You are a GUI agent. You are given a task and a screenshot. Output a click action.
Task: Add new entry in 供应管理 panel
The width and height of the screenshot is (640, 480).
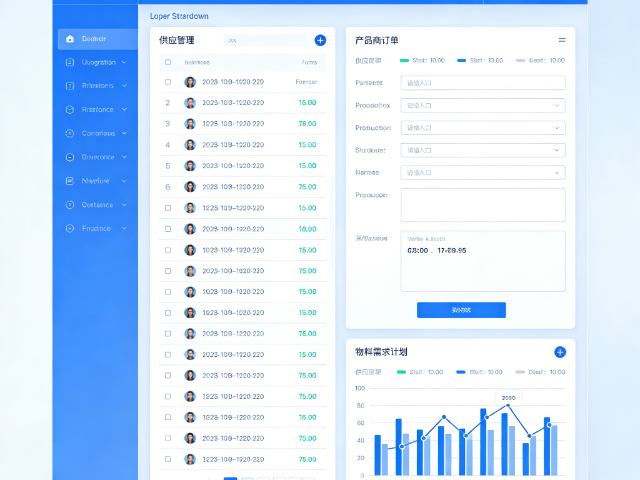[x=320, y=40]
